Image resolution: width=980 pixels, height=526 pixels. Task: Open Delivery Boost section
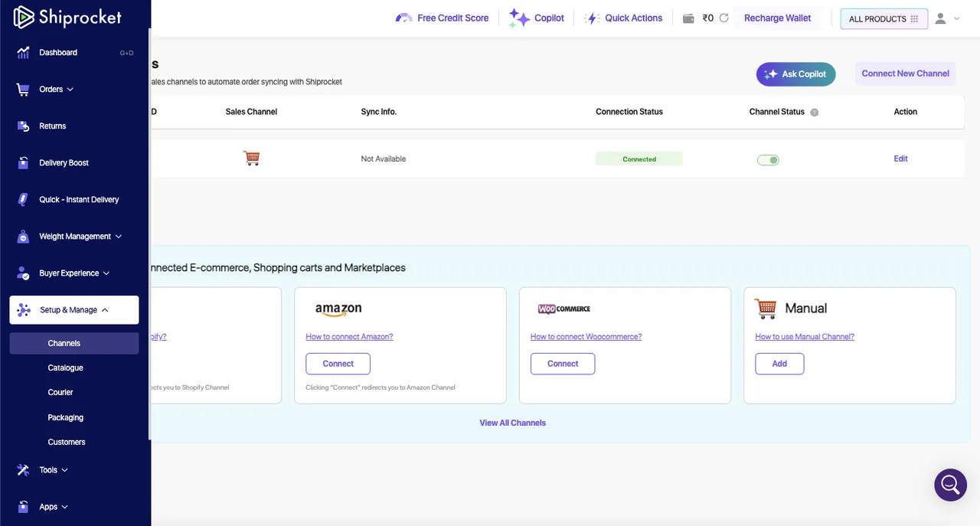tap(64, 163)
